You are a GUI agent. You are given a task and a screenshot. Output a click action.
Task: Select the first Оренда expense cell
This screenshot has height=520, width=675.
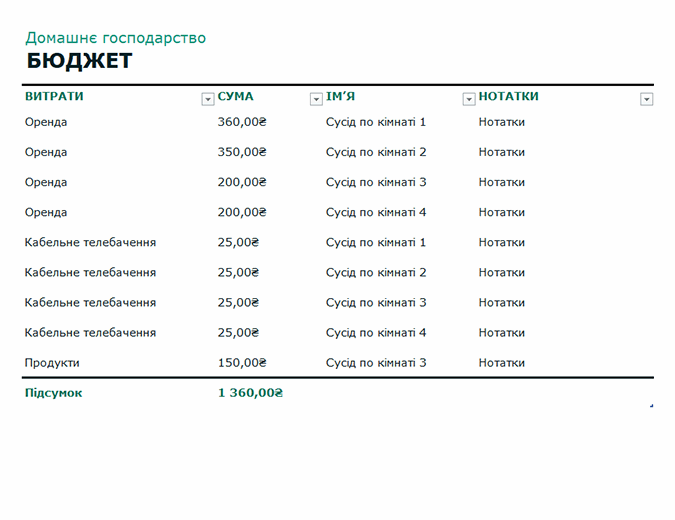coord(46,122)
